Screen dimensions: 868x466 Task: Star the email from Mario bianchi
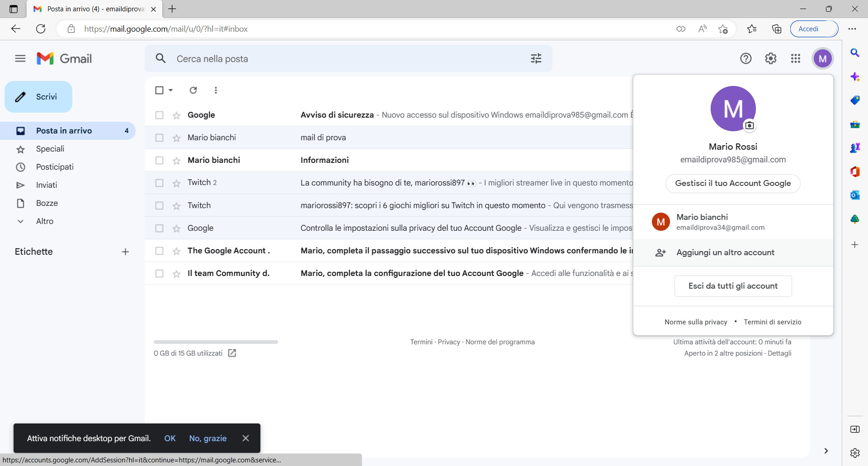(x=175, y=138)
